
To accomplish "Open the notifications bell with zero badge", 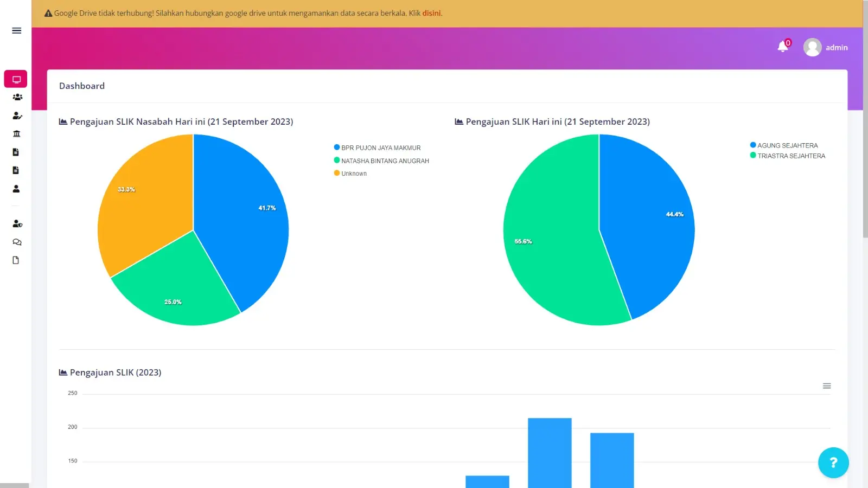I will click(x=782, y=47).
